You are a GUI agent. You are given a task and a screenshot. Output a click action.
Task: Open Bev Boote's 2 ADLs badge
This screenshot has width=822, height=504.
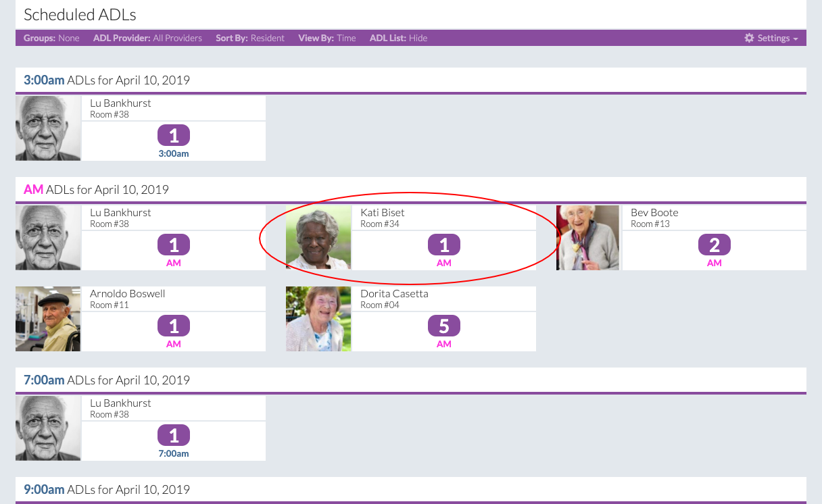[x=715, y=245]
